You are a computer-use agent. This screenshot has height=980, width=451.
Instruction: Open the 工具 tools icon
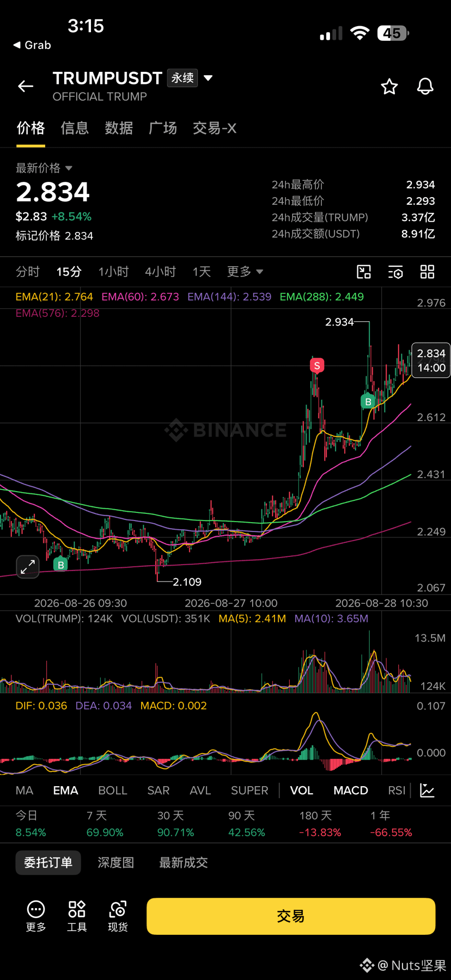77,916
